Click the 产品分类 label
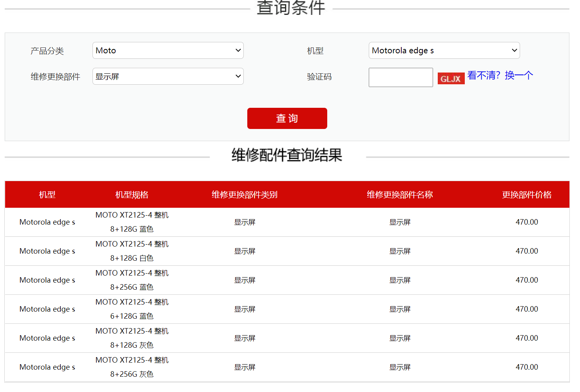Image resolution: width=580 pixels, height=392 pixels. point(47,51)
